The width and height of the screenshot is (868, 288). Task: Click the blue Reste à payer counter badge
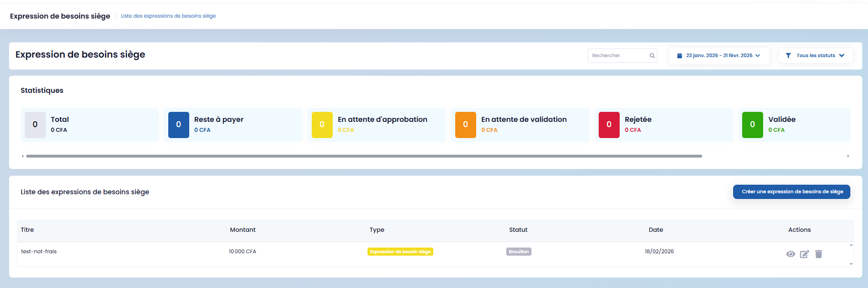pyautogui.click(x=178, y=125)
